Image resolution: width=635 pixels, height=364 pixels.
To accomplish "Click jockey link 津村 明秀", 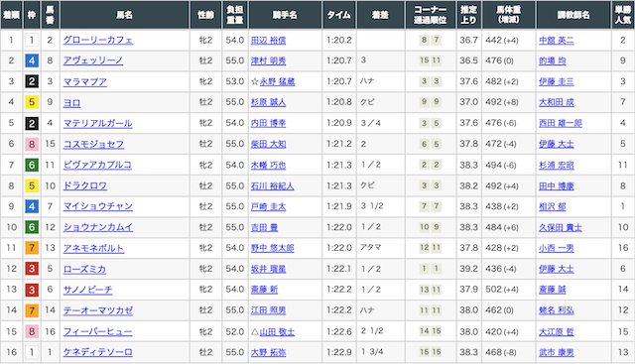I will click(x=268, y=61).
